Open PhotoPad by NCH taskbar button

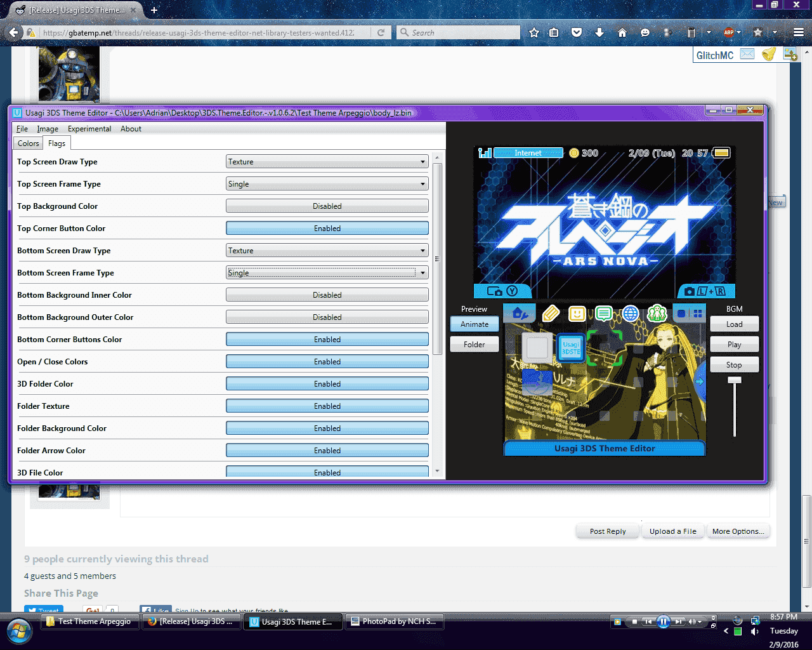pos(394,621)
